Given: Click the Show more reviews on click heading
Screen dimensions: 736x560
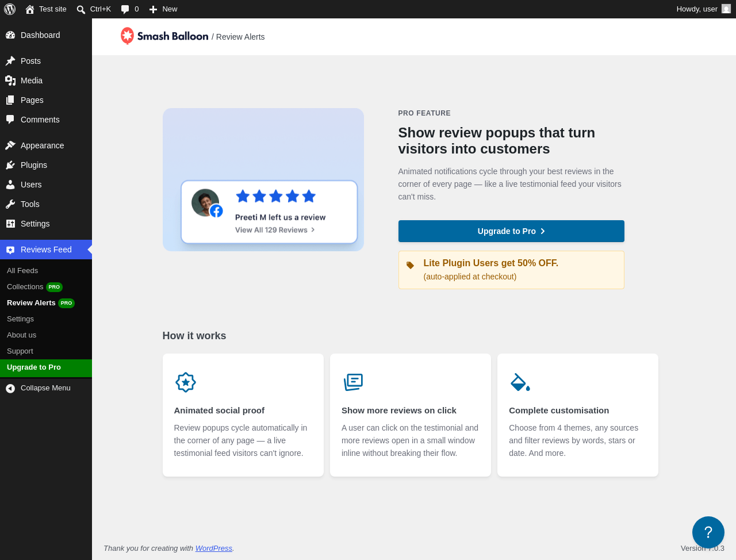Looking at the screenshot, I should (x=399, y=411).
